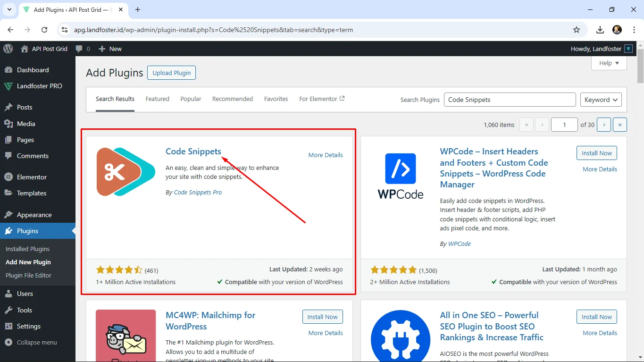This screenshot has height=362, width=644.
Task: Go back in browser history
Action: 10,30
